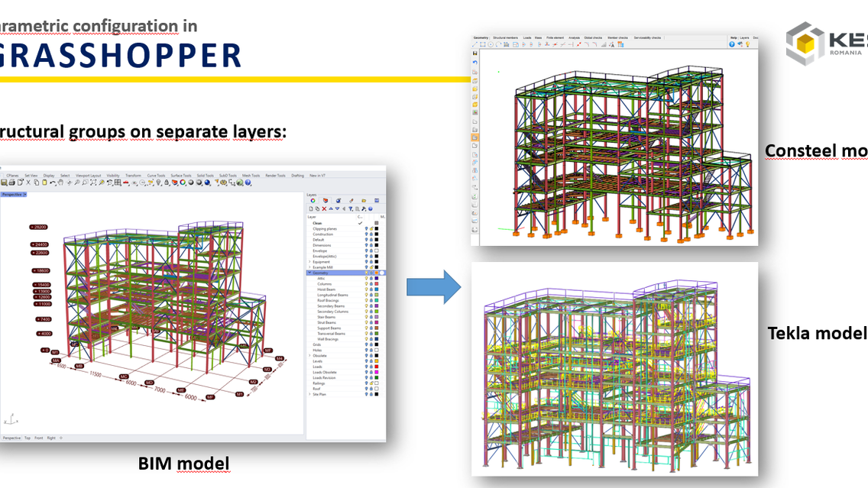Toggle lock icon of Railings layer
The image size is (868, 488).
coord(371,383)
